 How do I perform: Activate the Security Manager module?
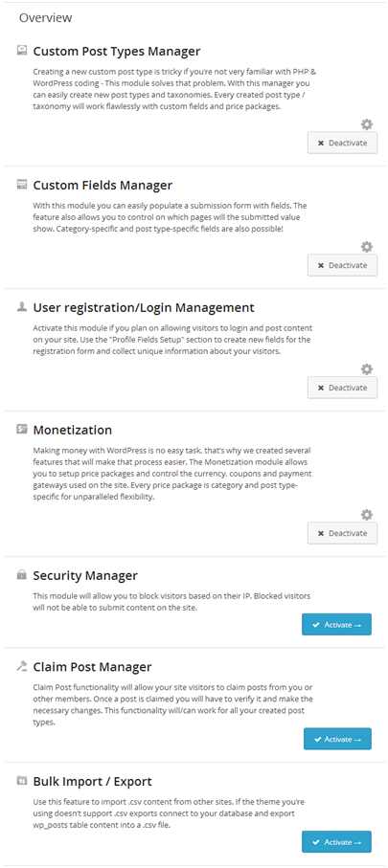[336, 624]
